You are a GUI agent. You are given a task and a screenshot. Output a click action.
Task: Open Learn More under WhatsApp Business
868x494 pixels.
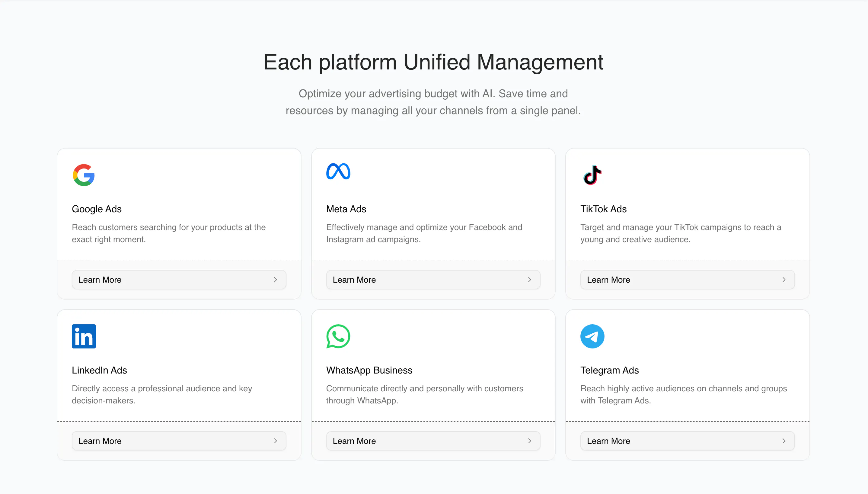pos(433,441)
